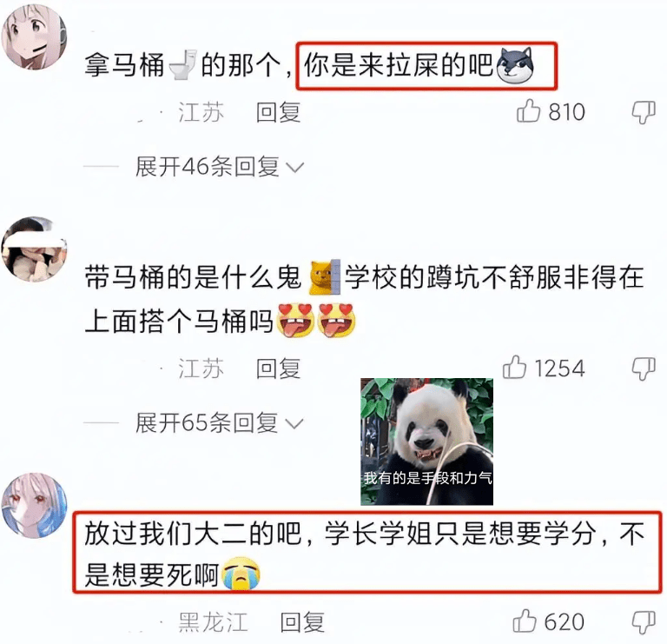Click the chevron next to 展开65条回复
Screen dimensions: 667x644
[x=294, y=423]
